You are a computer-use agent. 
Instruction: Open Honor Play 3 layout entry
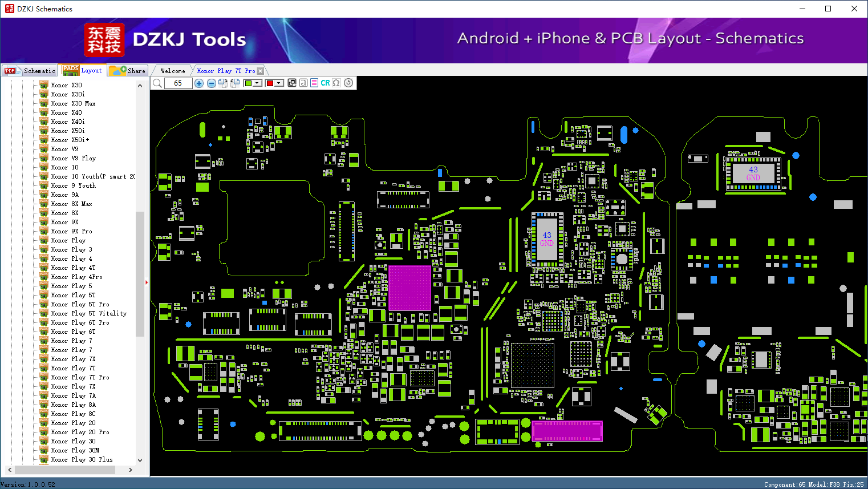coord(71,249)
